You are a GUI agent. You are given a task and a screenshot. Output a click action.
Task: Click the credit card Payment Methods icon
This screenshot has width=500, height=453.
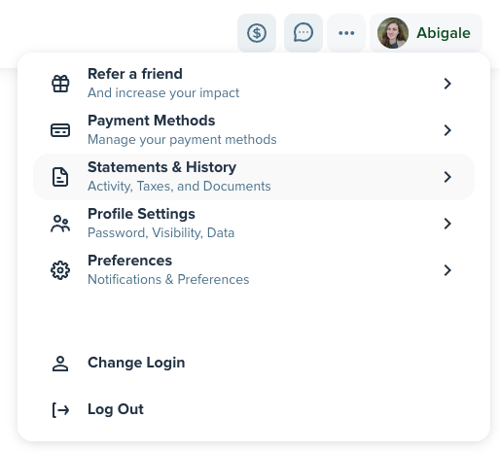coord(60,130)
